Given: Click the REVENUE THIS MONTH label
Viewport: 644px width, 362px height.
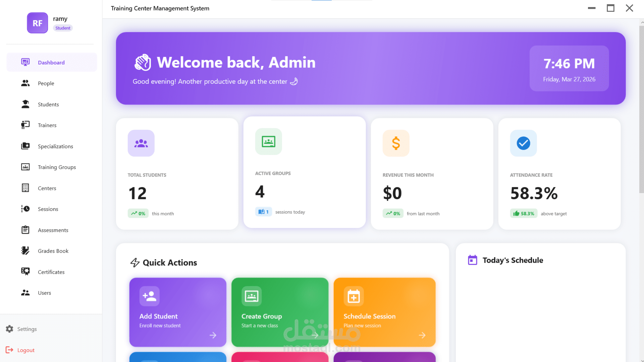Looking at the screenshot, I should pos(408,175).
